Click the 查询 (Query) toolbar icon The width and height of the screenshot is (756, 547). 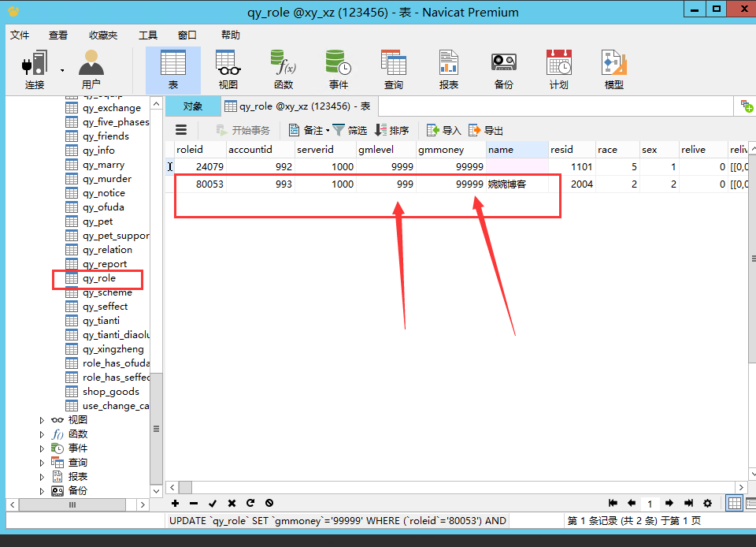point(393,69)
